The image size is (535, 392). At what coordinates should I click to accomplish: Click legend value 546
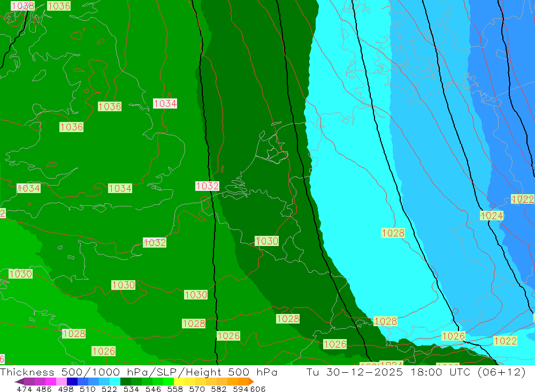tap(153, 389)
